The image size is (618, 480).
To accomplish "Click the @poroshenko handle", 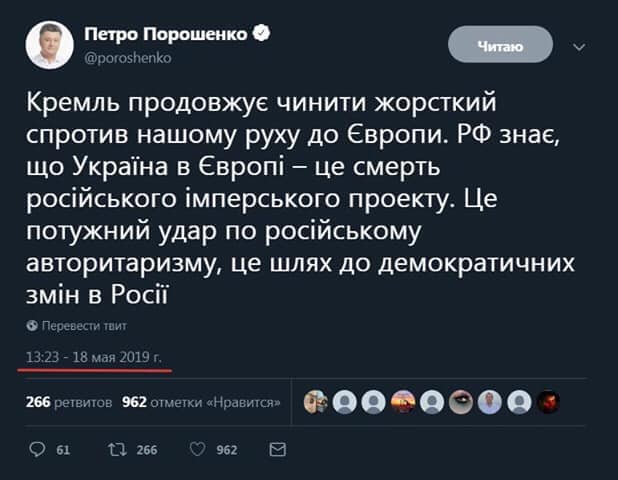I will point(128,58).
